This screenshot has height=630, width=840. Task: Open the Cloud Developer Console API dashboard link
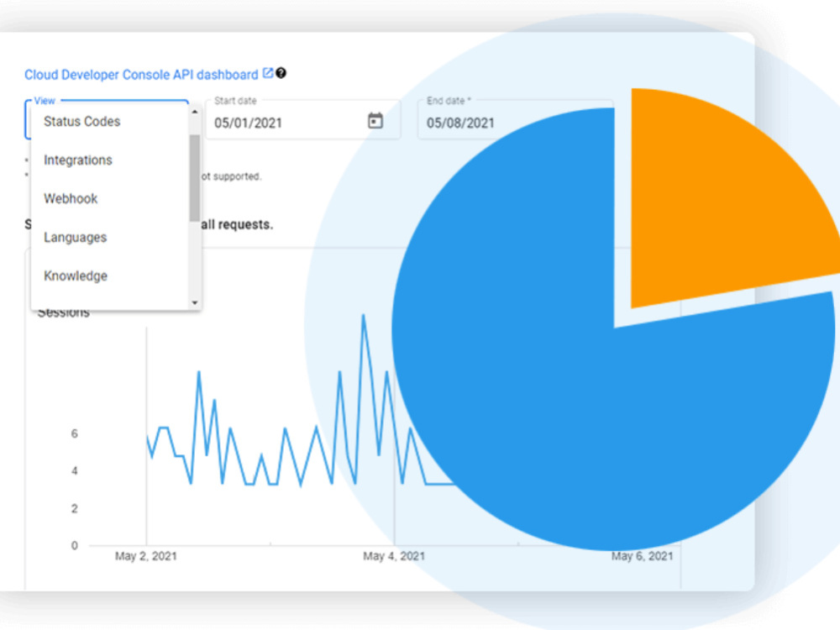pyautogui.click(x=141, y=75)
